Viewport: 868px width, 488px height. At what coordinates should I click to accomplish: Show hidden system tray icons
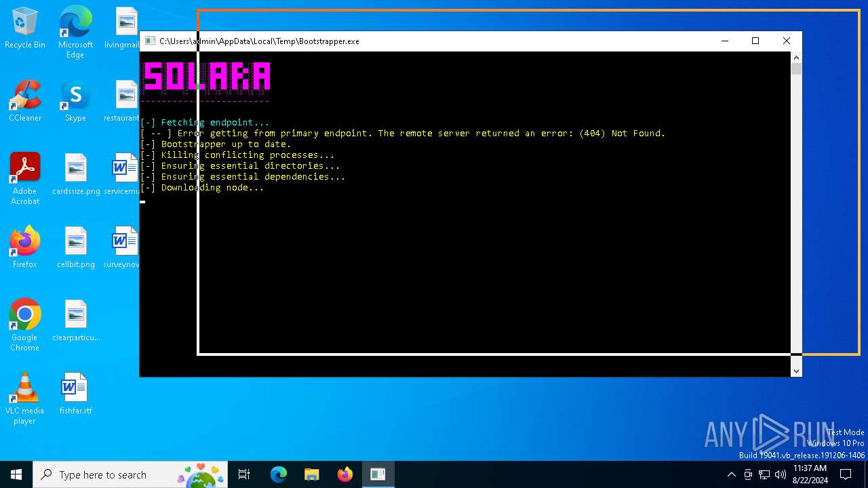(731, 474)
